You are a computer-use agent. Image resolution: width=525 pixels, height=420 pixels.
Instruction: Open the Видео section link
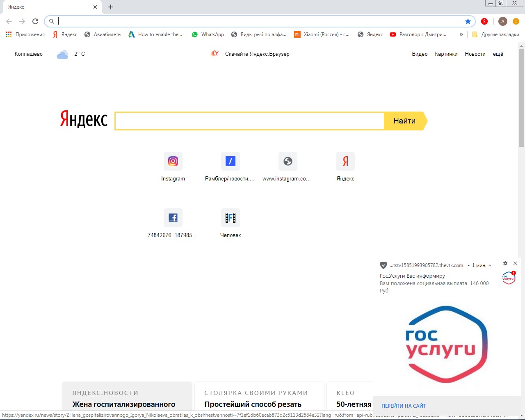point(420,54)
